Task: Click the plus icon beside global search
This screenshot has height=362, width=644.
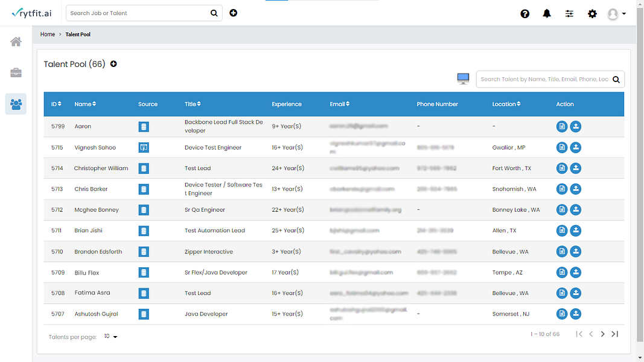Action: (x=234, y=13)
